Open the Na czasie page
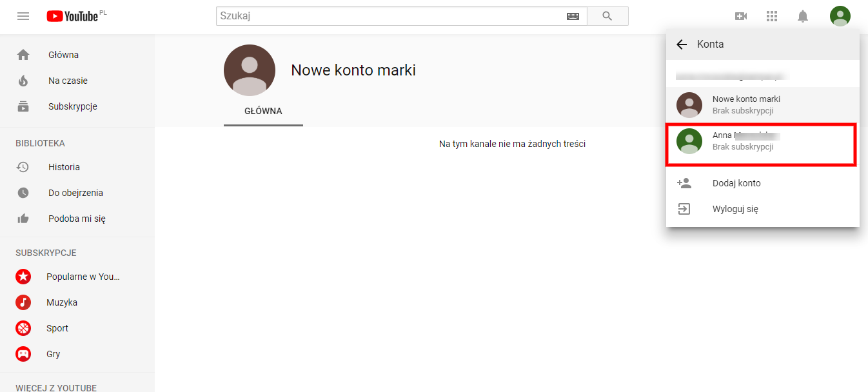 67,80
